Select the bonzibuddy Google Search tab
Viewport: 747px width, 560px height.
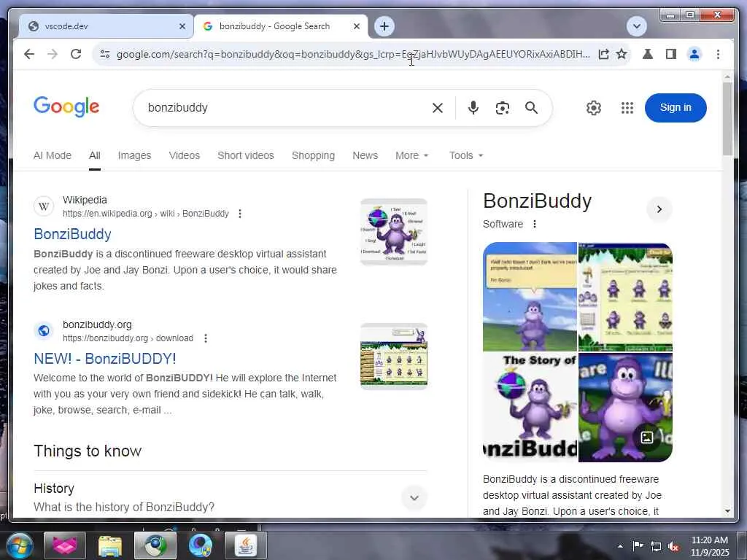tap(280, 26)
